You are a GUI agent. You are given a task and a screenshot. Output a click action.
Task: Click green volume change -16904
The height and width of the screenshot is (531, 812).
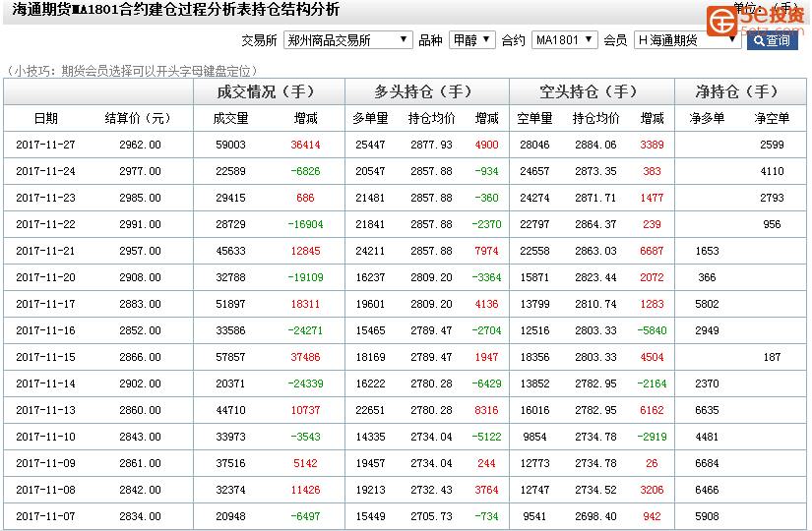click(x=305, y=224)
